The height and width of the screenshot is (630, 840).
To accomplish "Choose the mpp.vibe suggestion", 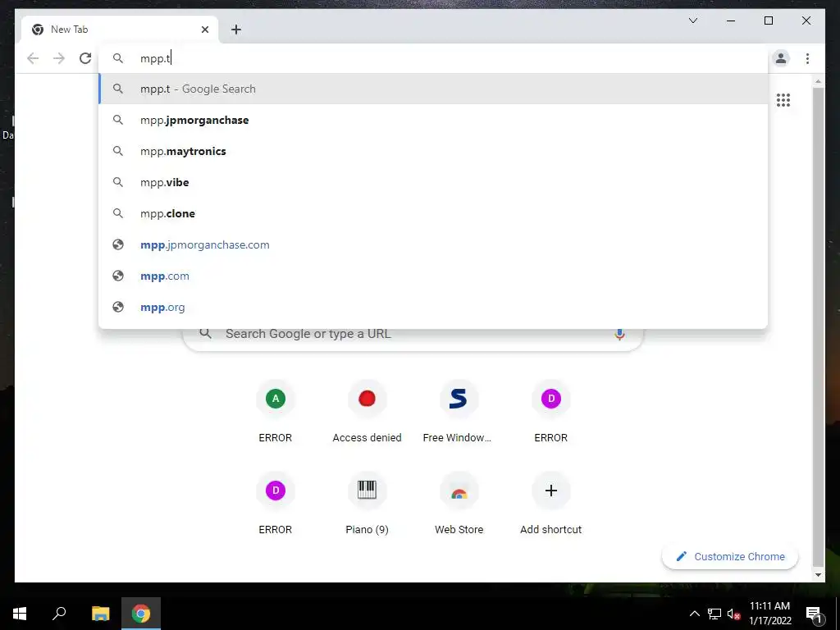I will 433,182.
